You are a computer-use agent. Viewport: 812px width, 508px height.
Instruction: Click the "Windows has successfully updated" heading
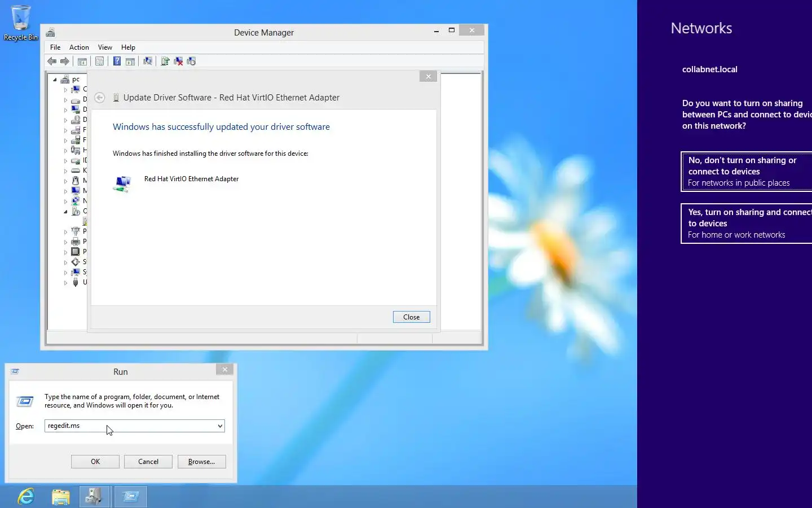[221, 127]
